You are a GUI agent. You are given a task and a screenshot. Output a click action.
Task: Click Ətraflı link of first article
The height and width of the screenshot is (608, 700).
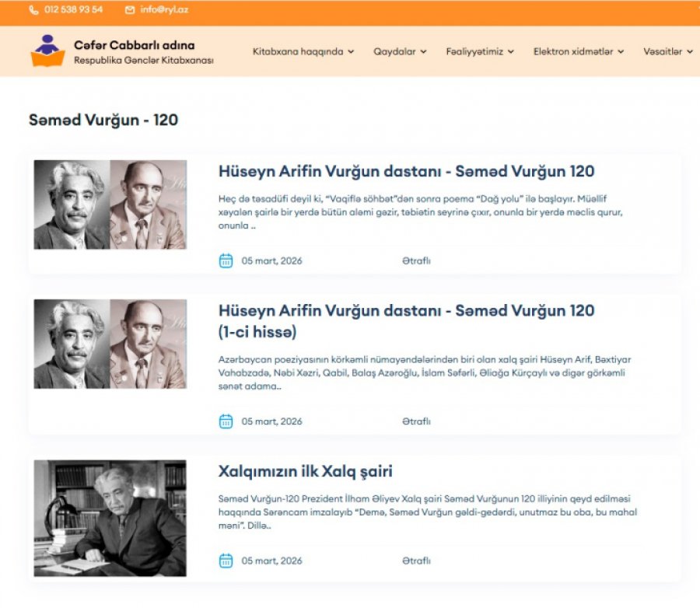416,260
